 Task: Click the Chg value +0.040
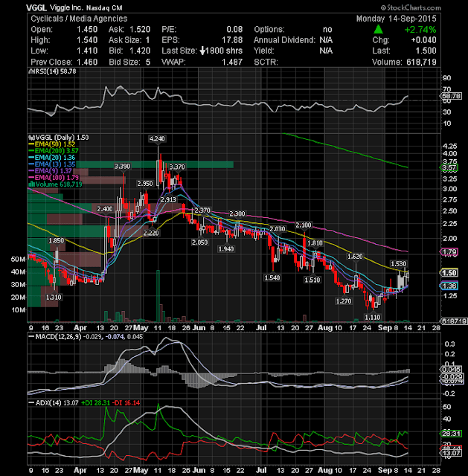pos(423,40)
